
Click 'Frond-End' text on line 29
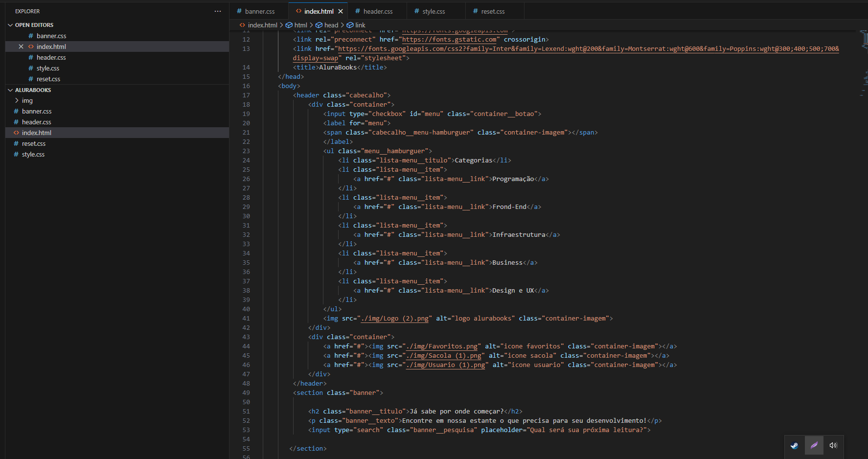click(x=509, y=207)
